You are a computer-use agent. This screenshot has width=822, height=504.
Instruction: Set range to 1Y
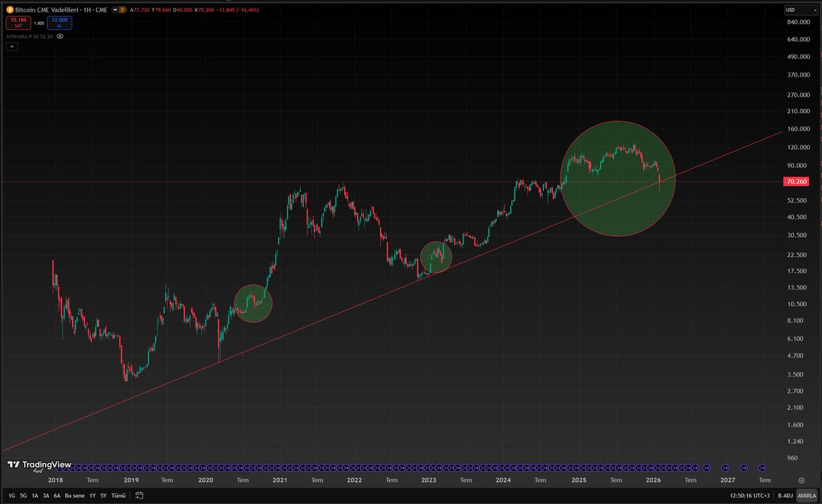pos(92,495)
